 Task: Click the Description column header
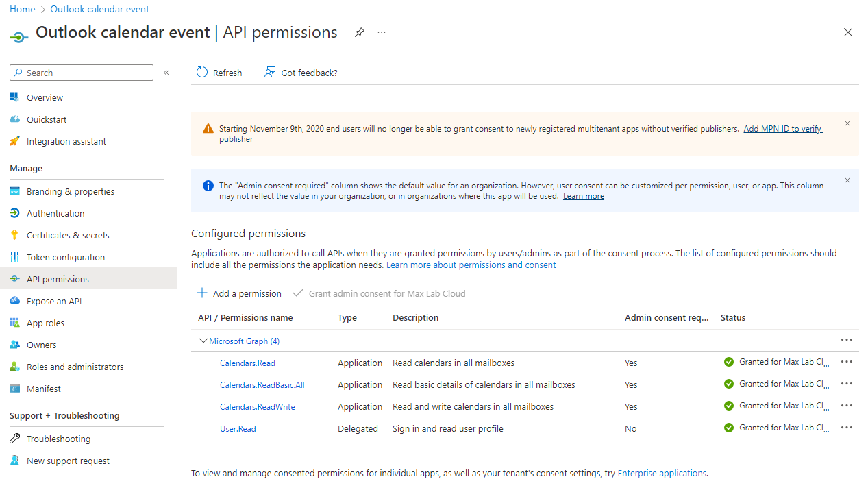tap(416, 317)
